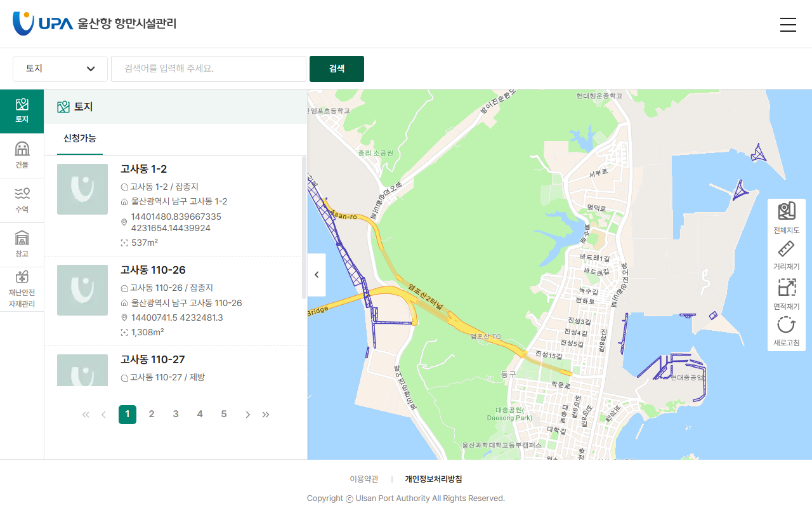
Task: Jump to last page of results
Action: tap(266, 415)
